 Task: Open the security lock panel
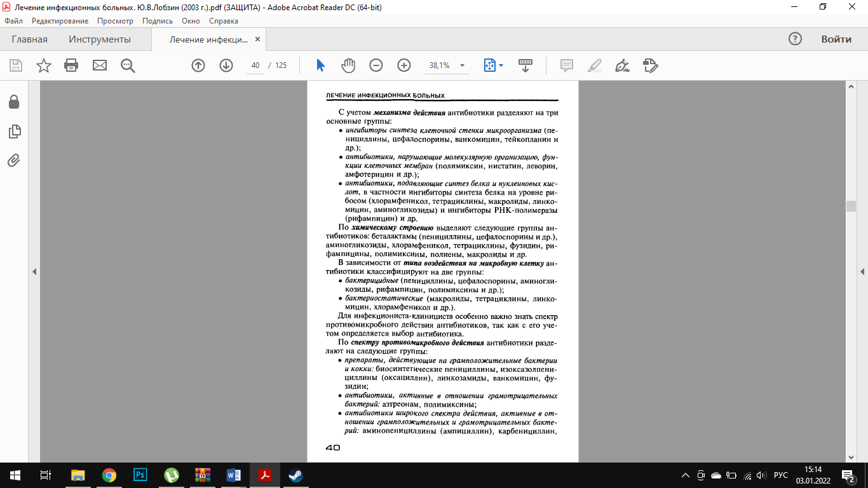[14, 102]
